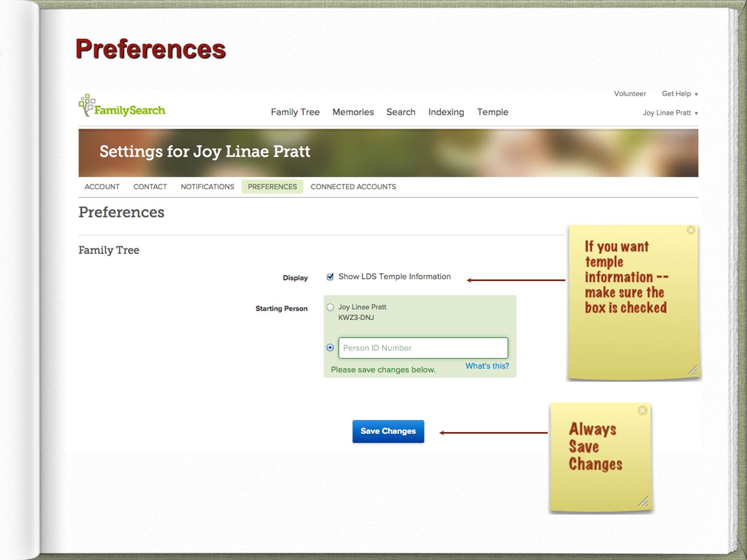Click the Volunteer link

pos(630,94)
